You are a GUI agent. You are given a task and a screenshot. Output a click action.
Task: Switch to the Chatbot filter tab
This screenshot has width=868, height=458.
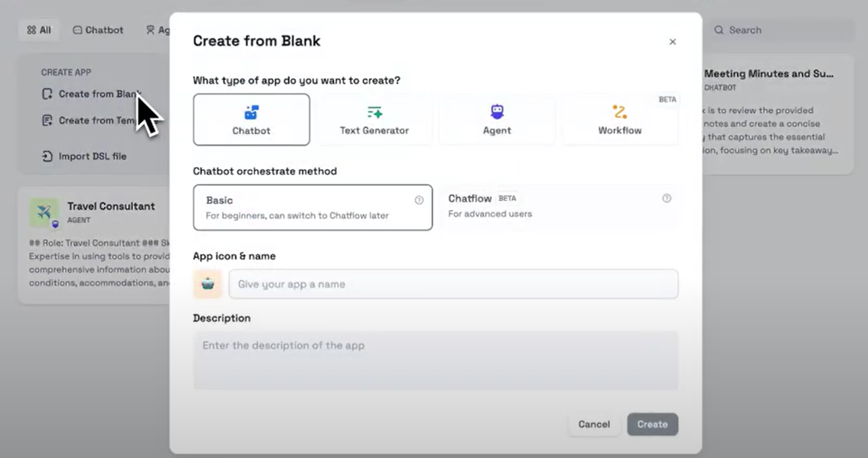pyautogui.click(x=98, y=30)
